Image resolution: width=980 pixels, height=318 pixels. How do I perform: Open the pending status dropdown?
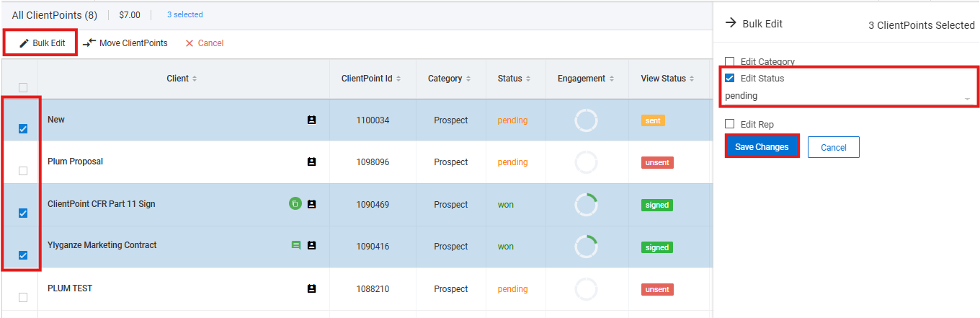coord(849,96)
